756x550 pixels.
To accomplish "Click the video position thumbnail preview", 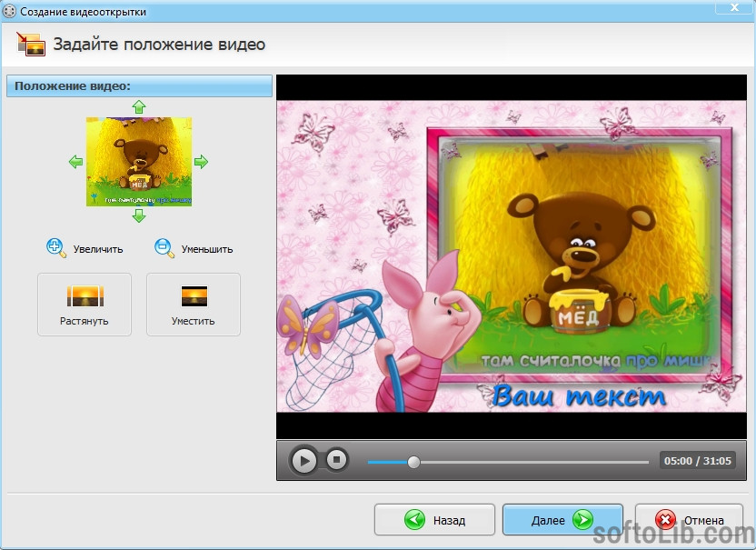I will pos(139,162).
